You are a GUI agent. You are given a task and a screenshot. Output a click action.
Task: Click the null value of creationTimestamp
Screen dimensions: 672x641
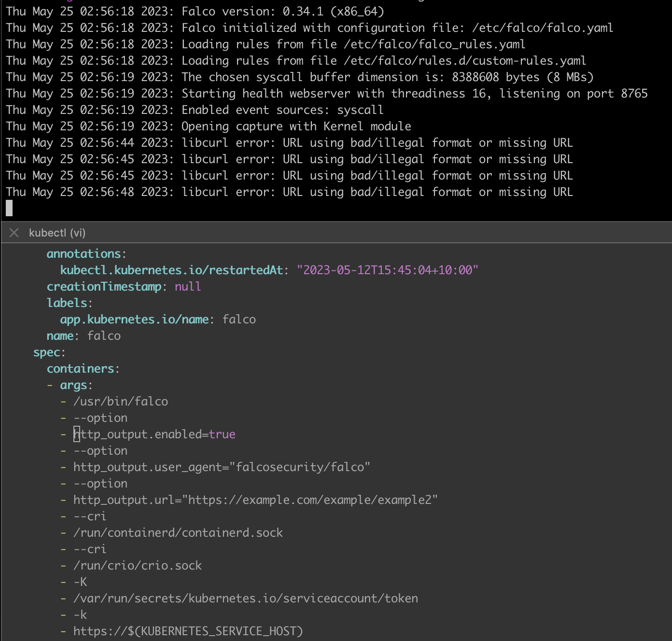(188, 286)
